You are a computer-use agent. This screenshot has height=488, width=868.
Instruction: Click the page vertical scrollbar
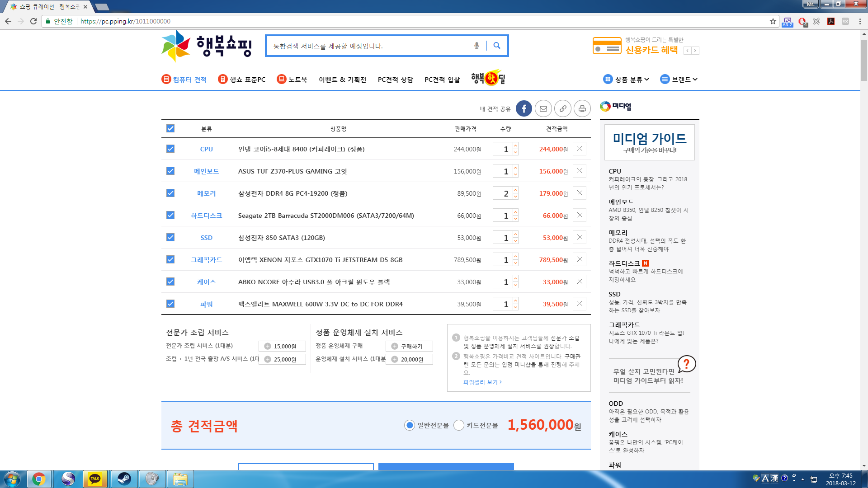(864, 60)
